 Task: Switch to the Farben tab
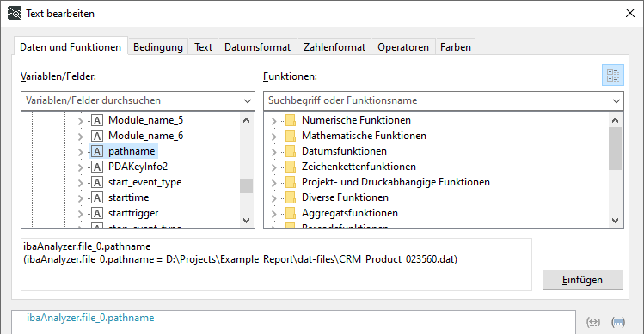[456, 47]
